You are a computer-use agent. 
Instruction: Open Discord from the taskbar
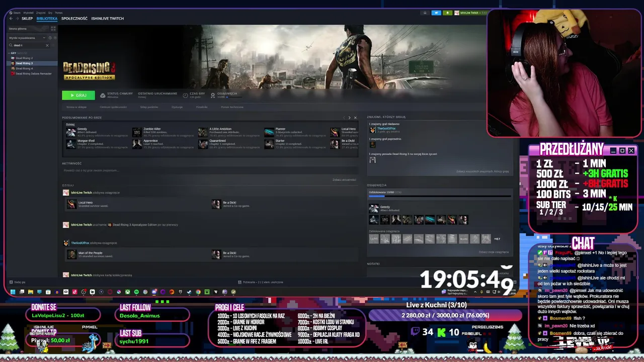[154, 292]
